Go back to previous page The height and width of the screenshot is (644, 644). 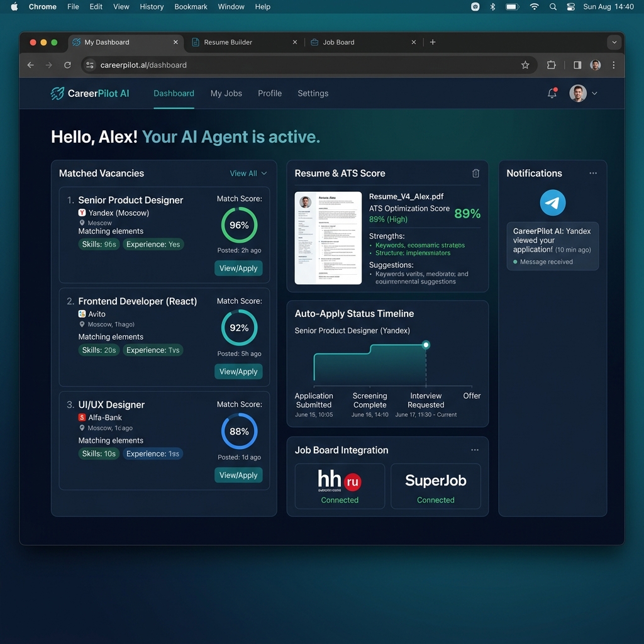30,65
